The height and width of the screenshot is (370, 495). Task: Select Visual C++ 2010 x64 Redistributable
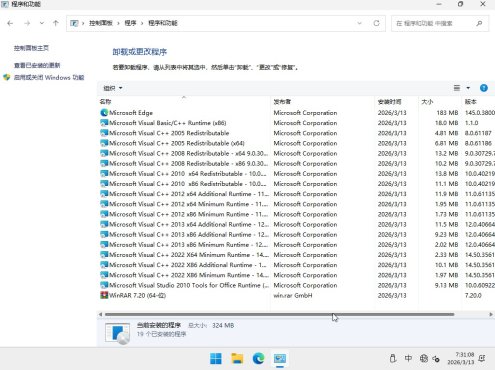pyautogui.click(x=297, y=174)
